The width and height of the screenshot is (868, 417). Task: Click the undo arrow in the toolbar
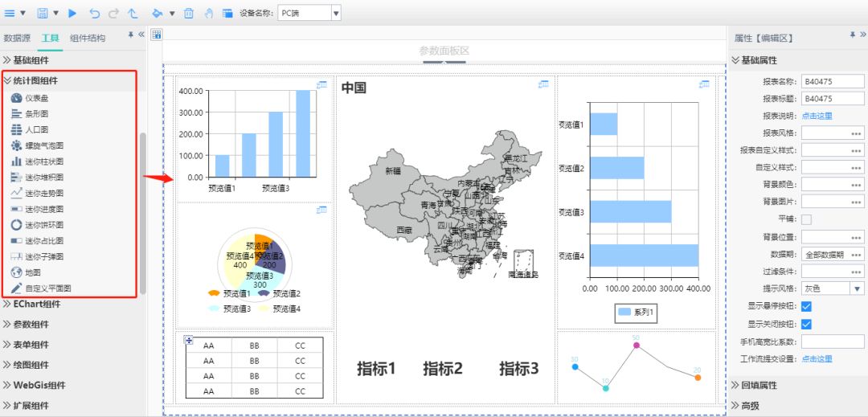[x=95, y=13]
